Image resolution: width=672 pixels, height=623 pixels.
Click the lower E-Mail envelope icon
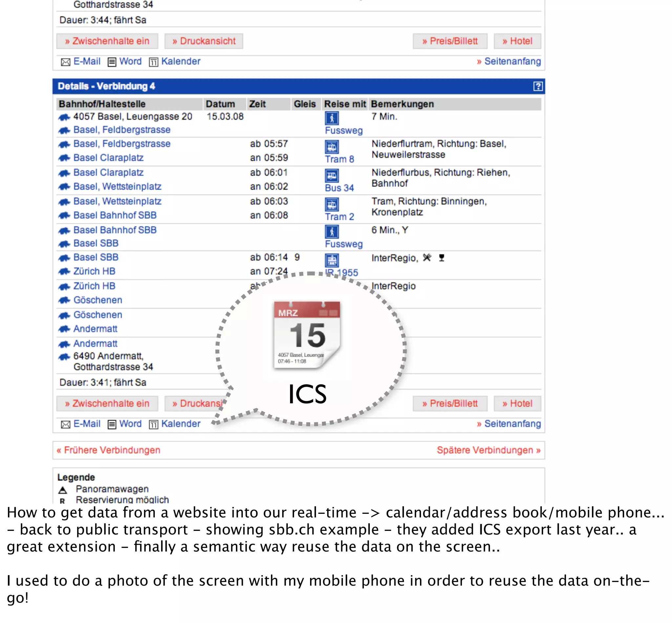click(x=65, y=424)
